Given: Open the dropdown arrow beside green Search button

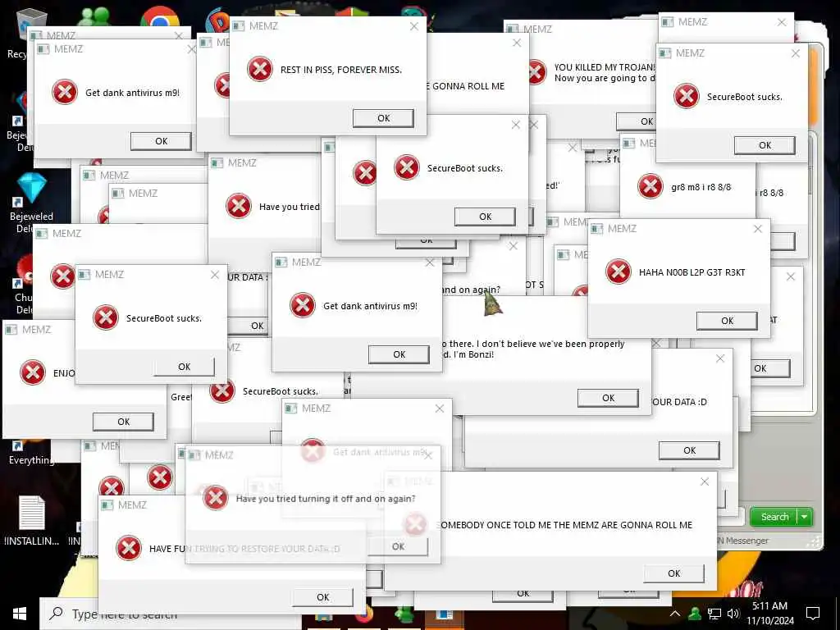Looking at the screenshot, I should tap(804, 517).
